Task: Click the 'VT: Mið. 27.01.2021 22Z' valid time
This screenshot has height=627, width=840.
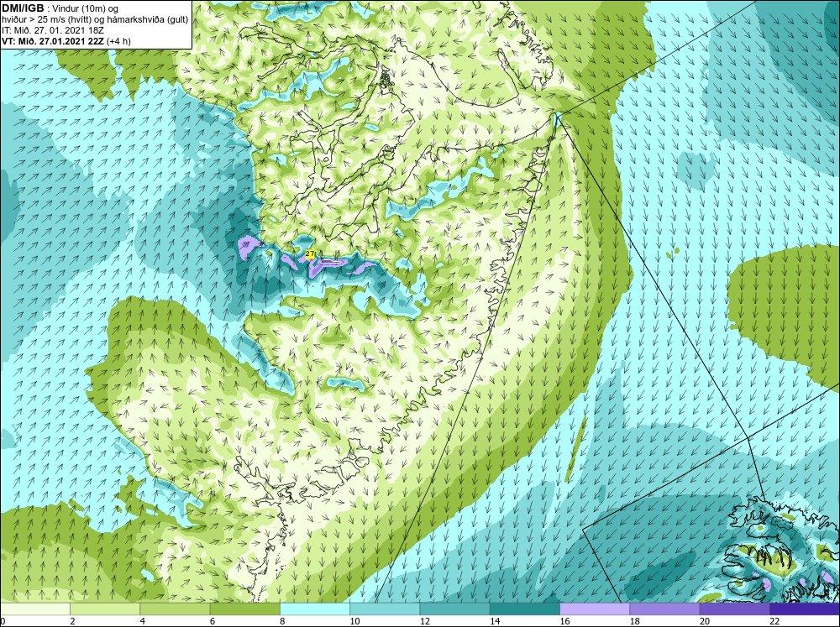Action: click(x=53, y=41)
